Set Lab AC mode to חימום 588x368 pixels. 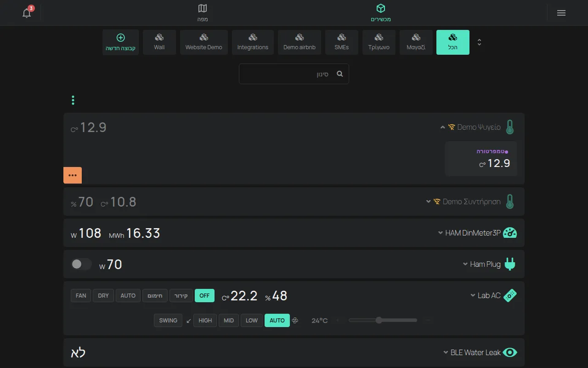tap(155, 295)
